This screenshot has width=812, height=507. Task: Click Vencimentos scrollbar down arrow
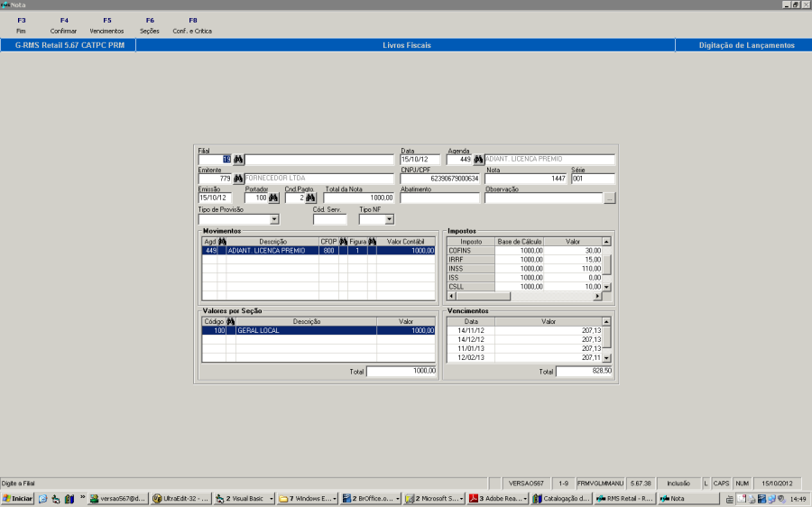coord(606,358)
